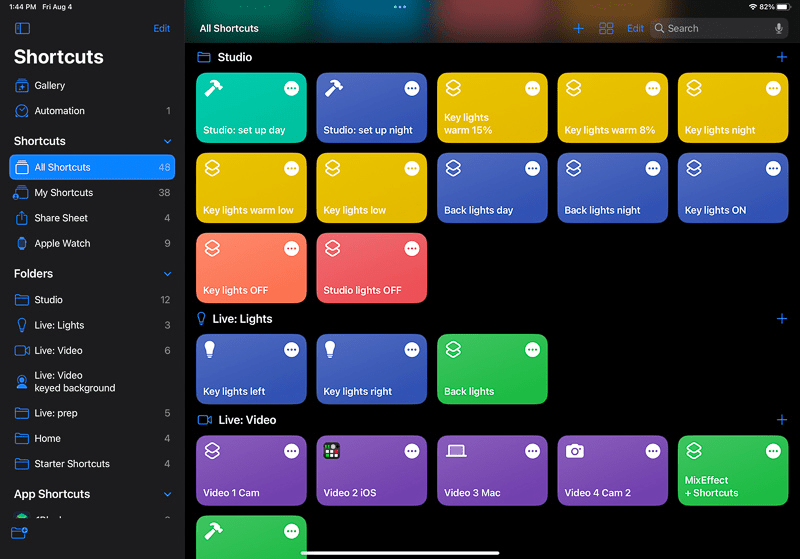Viewport: 800px width, 559px height.
Task: Open the Starter Shortcuts folder
Action: 92,464
